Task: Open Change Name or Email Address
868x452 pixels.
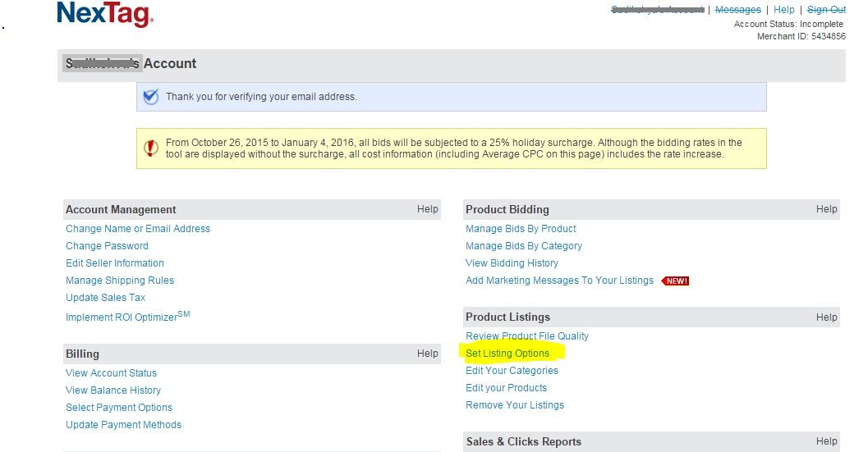Action: coord(138,229)
